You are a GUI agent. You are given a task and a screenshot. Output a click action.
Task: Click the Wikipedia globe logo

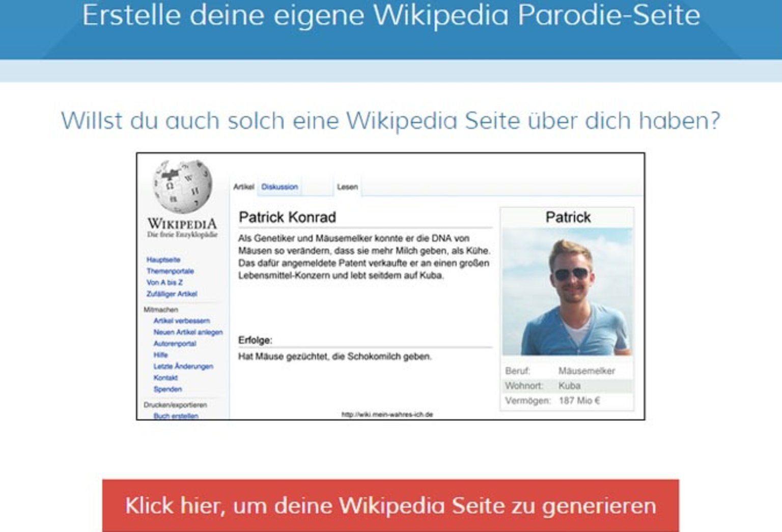183,186
